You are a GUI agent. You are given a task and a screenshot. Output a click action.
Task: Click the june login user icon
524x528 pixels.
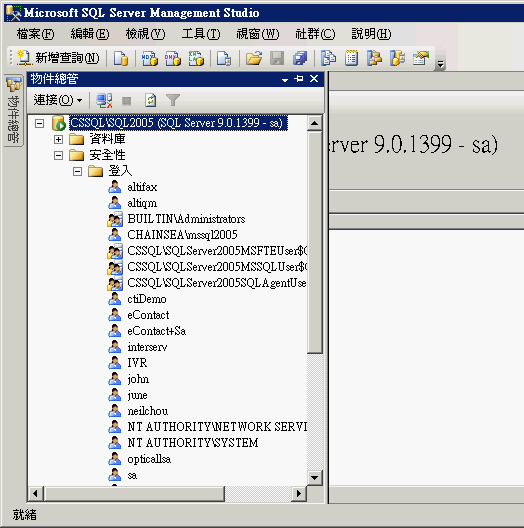tap(114, 395)
